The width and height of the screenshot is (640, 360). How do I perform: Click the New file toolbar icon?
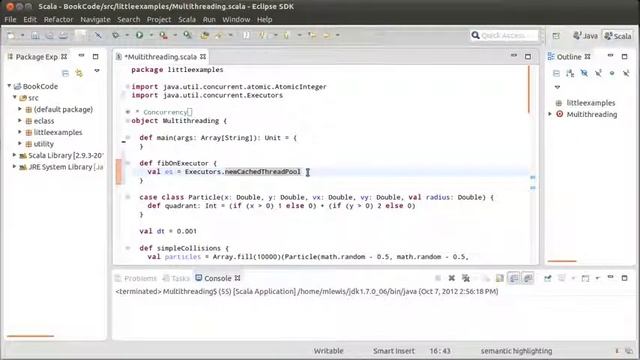click(11, 36)
